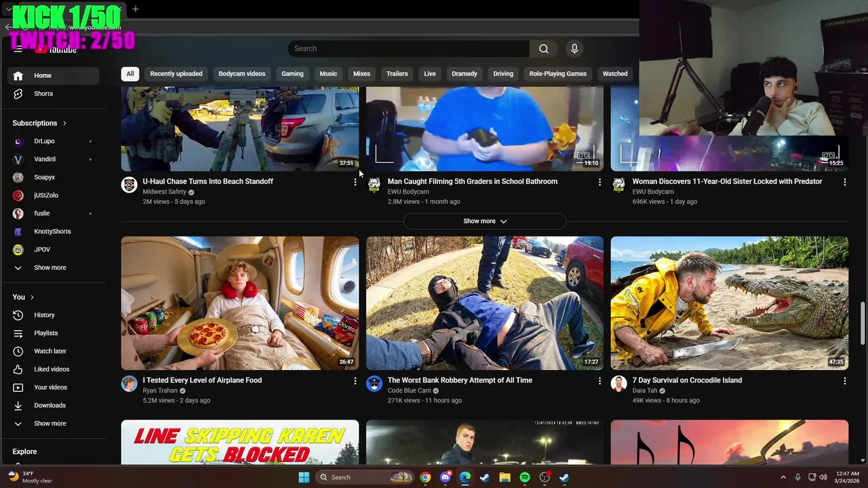Open '7 Day Survival on Crocodile Island' title
Viewport: 868px width, 488px height.
tap(687, 380)
